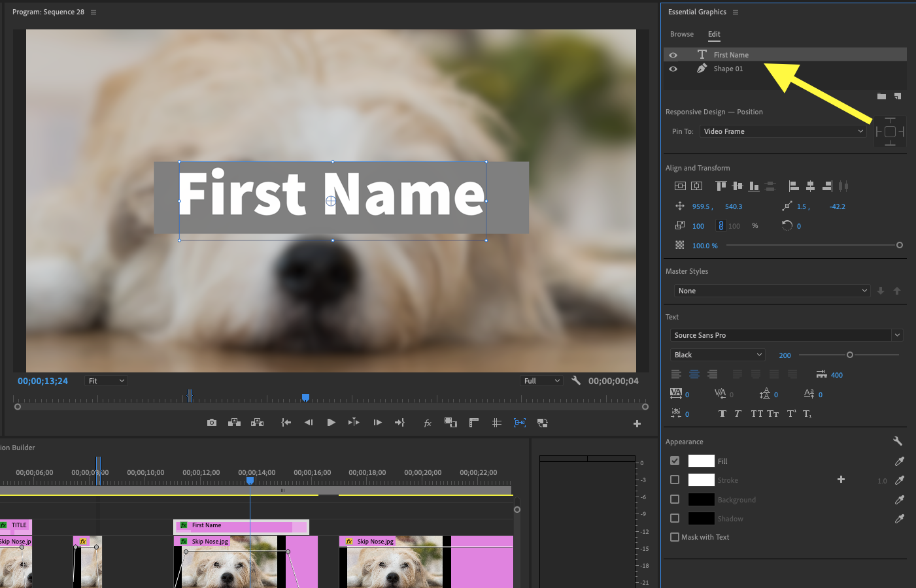This screenshot has height=588, width=916.
Task: Toggle visibility of Shape 01 layer
Action: click(x=673, y=69)
